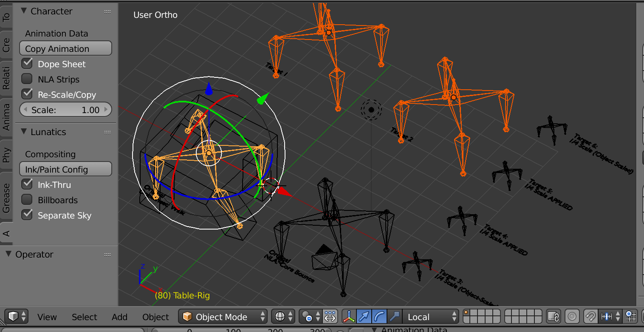Open the Add menu

(119, 317)
